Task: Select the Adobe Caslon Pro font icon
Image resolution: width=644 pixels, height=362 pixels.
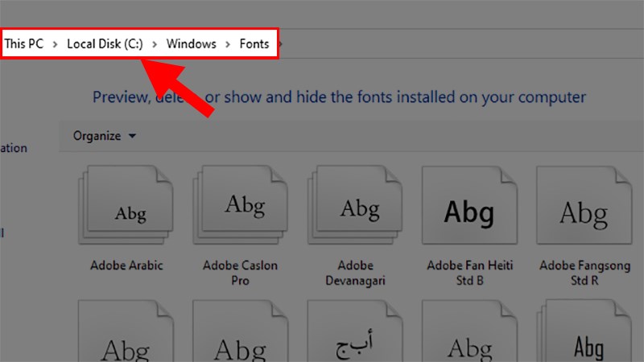Action: point(243,208)
